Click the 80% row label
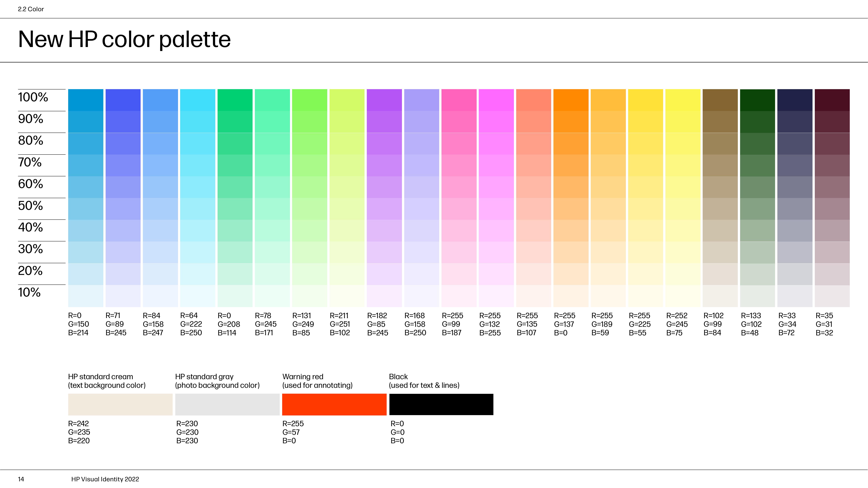The width and height of the screenshot is (868, 488). (31, 140)
